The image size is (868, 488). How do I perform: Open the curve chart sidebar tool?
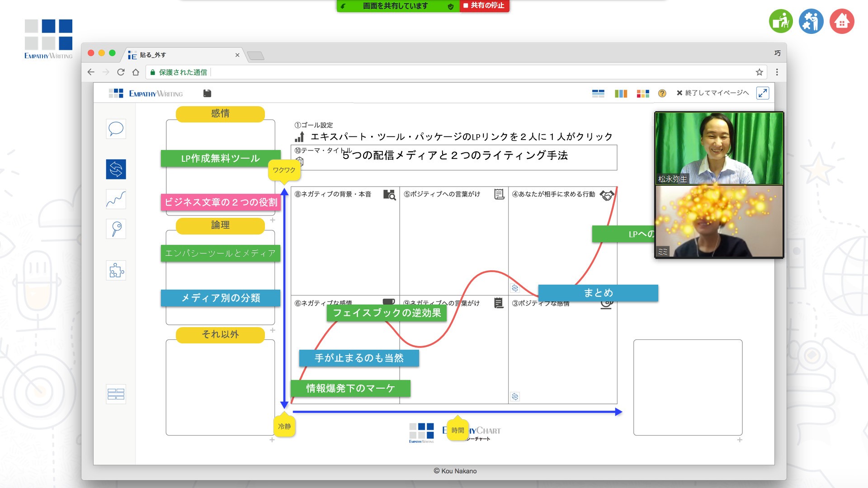116,199
